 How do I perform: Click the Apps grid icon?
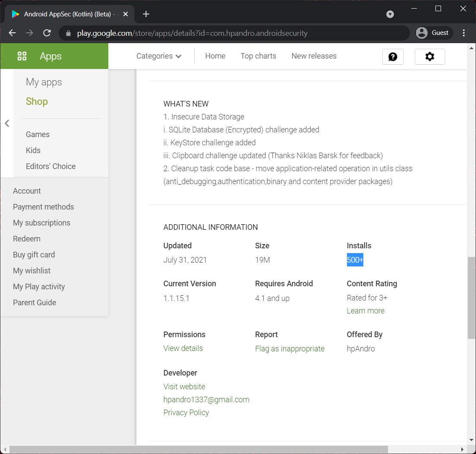[x=22, y=56]
